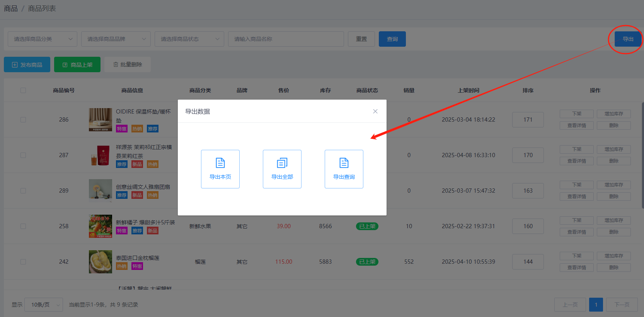Click the 新鲜橘子 product image
The height and width of the screenshot is (317, 644).
click(x=100, y=226)
